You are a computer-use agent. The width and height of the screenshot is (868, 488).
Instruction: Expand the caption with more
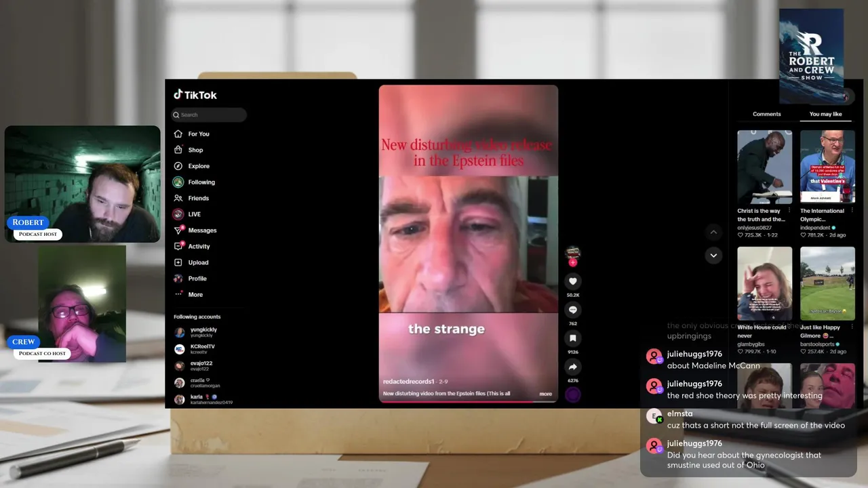click(x=545, y=394)
